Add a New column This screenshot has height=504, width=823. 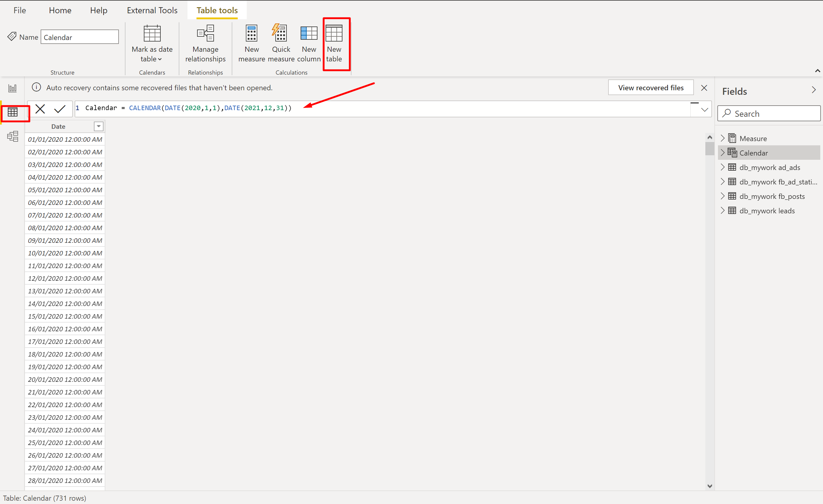tap(309, 43)
